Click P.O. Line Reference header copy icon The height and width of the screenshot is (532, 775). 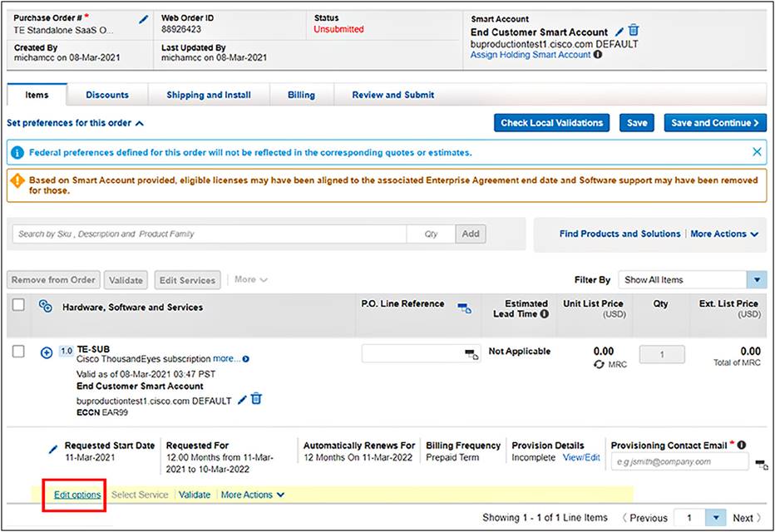point(465,308)
